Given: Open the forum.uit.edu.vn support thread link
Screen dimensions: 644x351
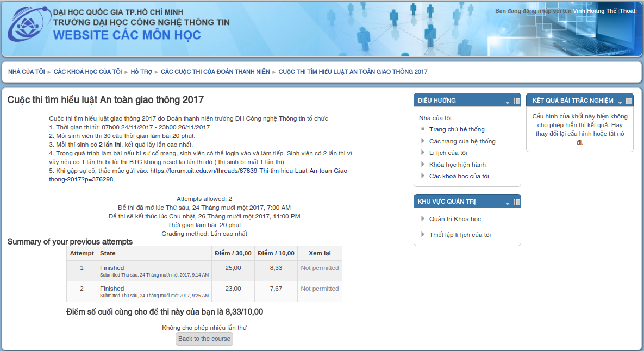Looking at the screenshot, I should (x=249, y=171).
